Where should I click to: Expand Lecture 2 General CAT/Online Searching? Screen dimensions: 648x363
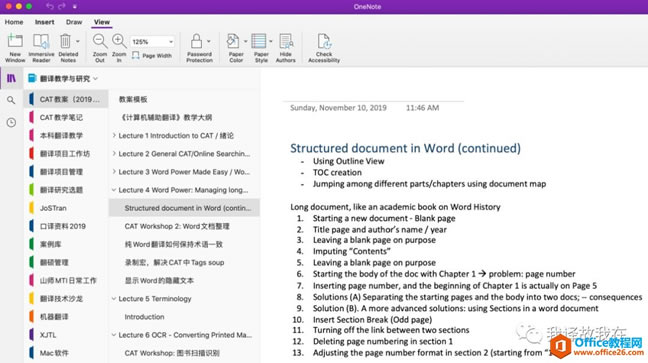pyautogui.click(x=114, y=153)
